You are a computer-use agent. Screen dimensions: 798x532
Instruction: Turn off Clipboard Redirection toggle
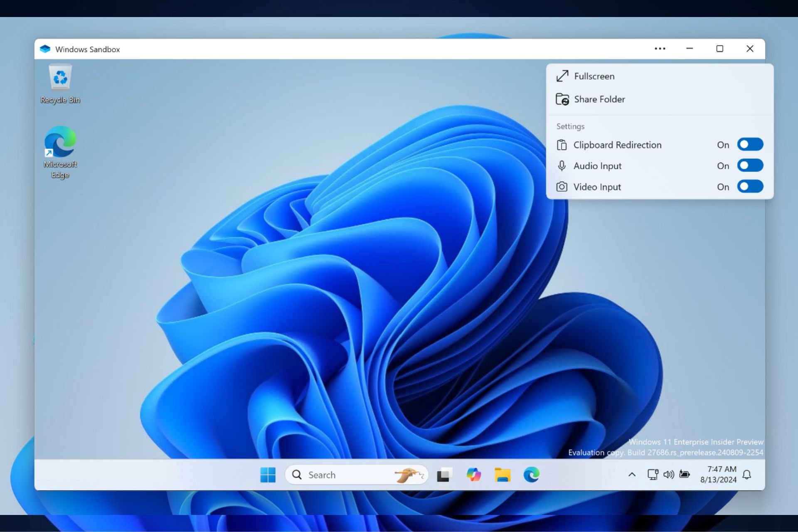(750, 144)
